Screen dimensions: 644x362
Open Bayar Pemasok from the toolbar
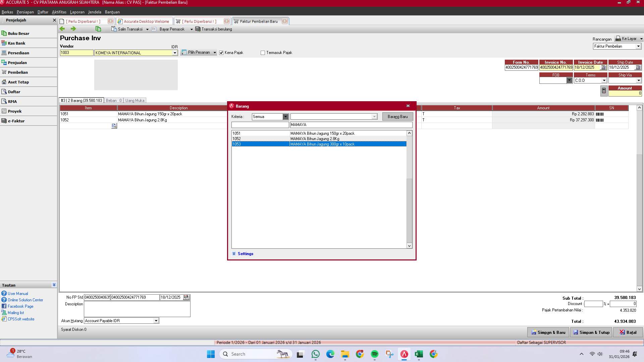point(172,29)
